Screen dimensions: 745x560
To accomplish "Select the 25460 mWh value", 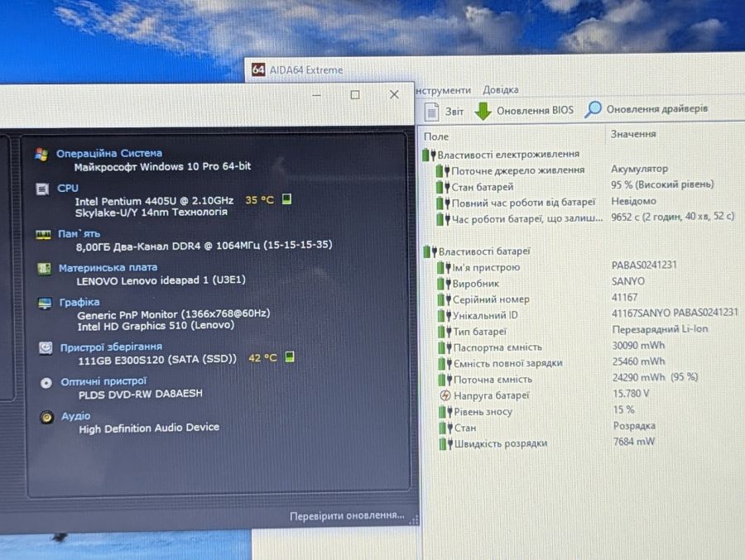I will tap(638, 361).
